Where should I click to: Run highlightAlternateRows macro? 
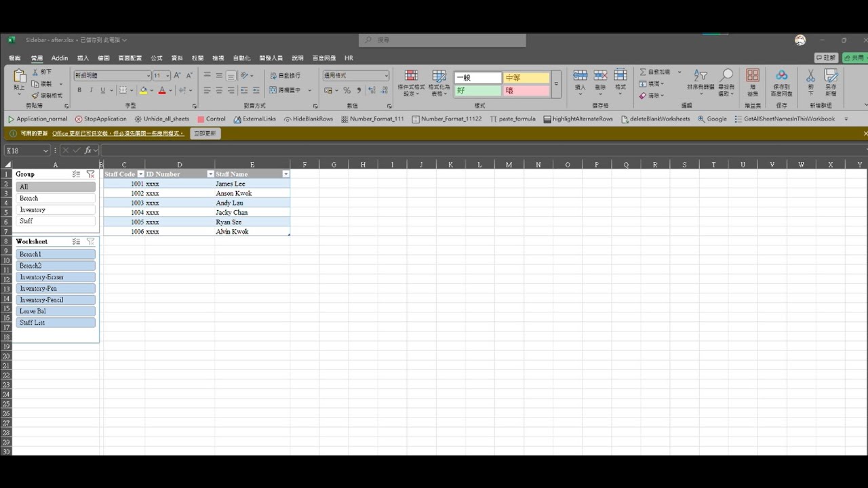tap(578, 119)
